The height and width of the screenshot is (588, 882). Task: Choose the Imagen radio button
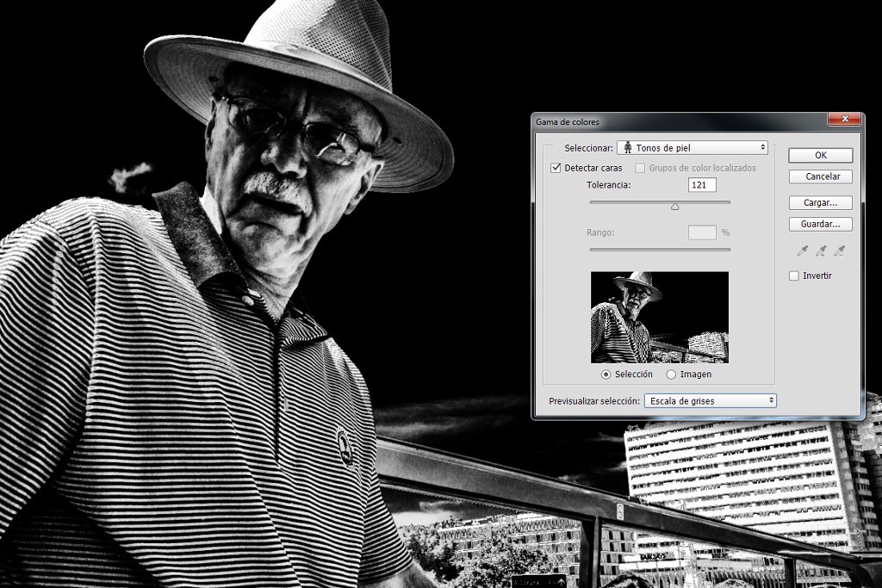(x=671, y=374)
